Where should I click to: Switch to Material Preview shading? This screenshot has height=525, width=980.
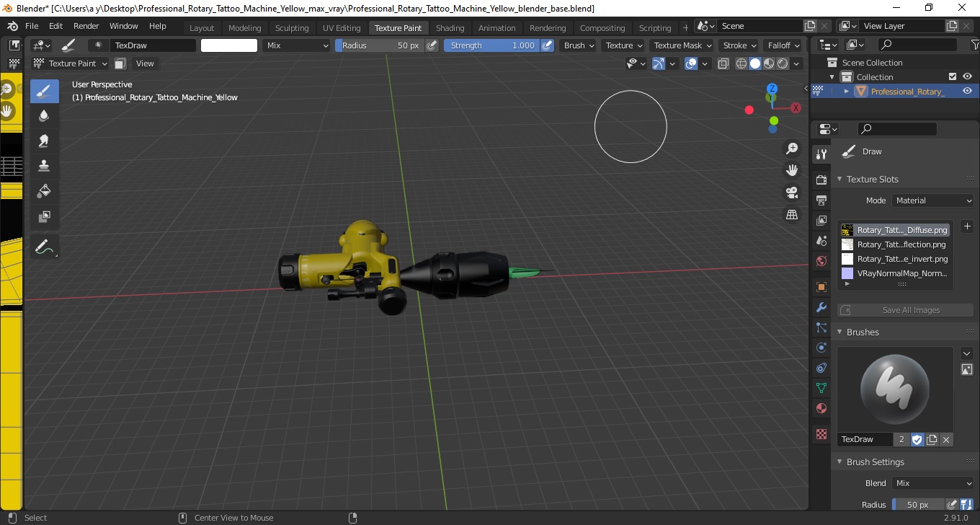(x=769, y=63)
